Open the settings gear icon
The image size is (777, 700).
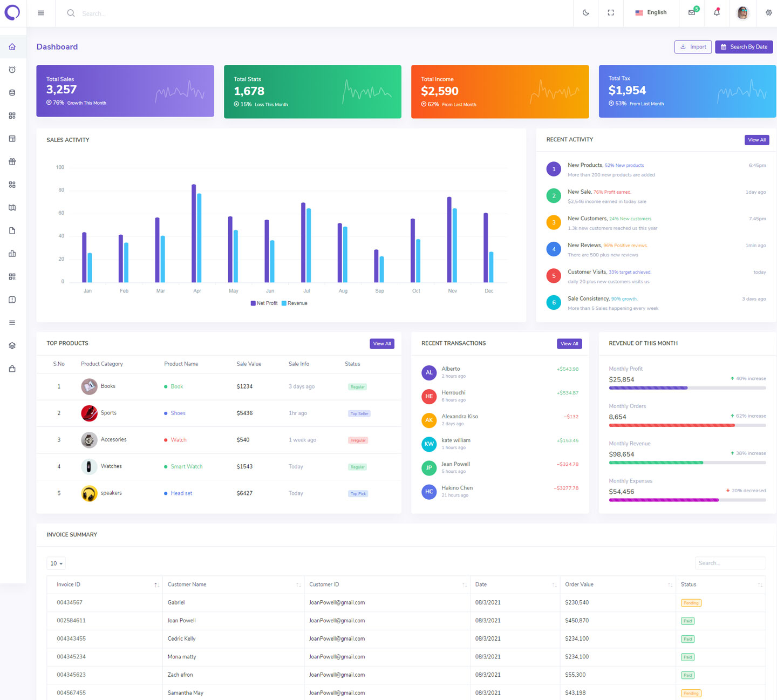pyautogui.click(x=768, y=13)
